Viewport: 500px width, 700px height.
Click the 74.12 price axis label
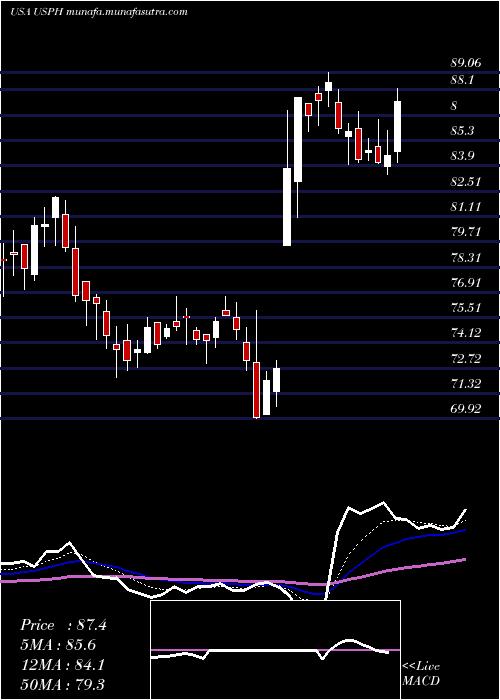pyautogui.click(x=466, y=333)
